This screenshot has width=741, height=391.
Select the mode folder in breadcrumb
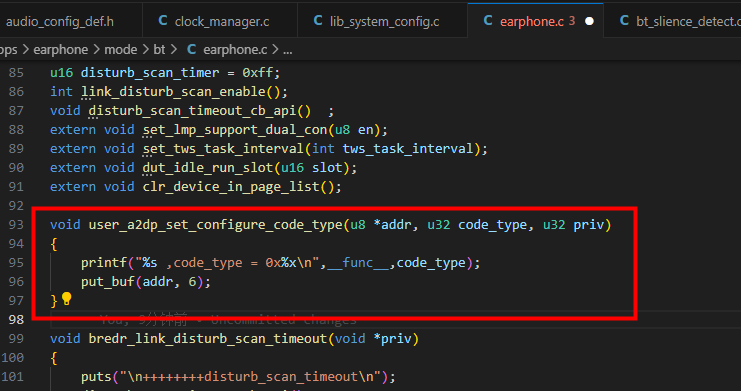pos(121,50)
